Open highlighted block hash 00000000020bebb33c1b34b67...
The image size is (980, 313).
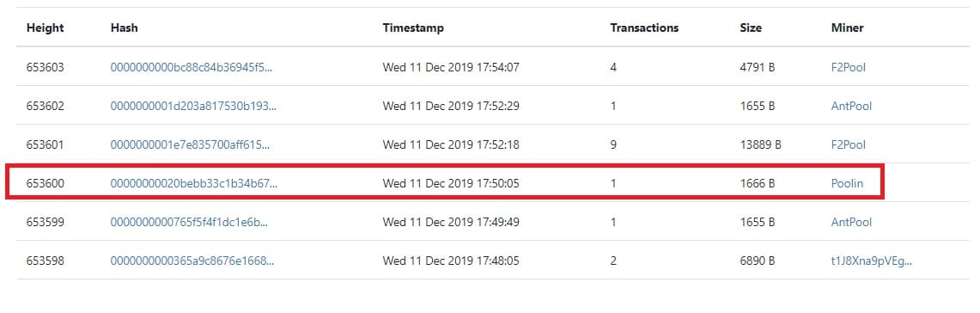[194, 183]
